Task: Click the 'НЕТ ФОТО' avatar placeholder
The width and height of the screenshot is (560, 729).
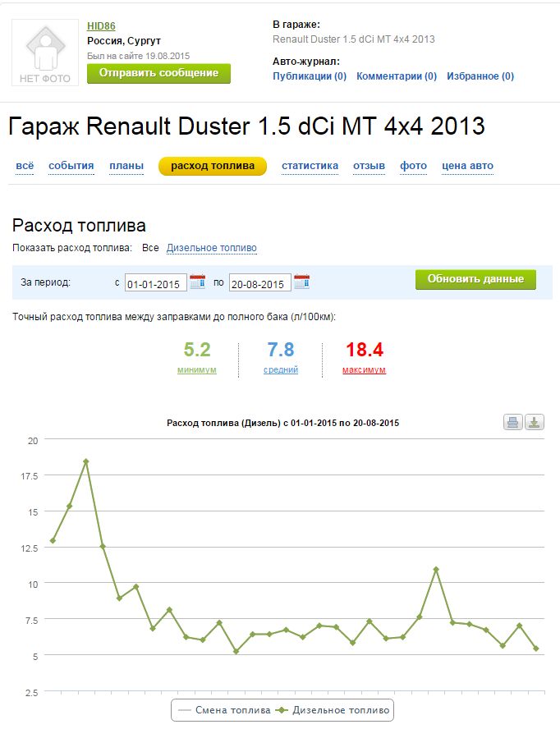Action: 45,53
